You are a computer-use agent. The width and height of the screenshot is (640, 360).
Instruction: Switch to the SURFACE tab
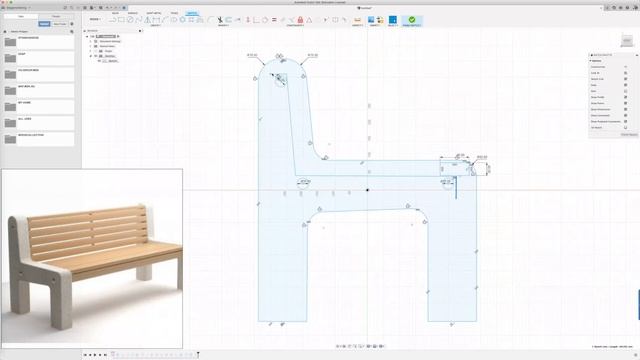click(x=133, y=13)
